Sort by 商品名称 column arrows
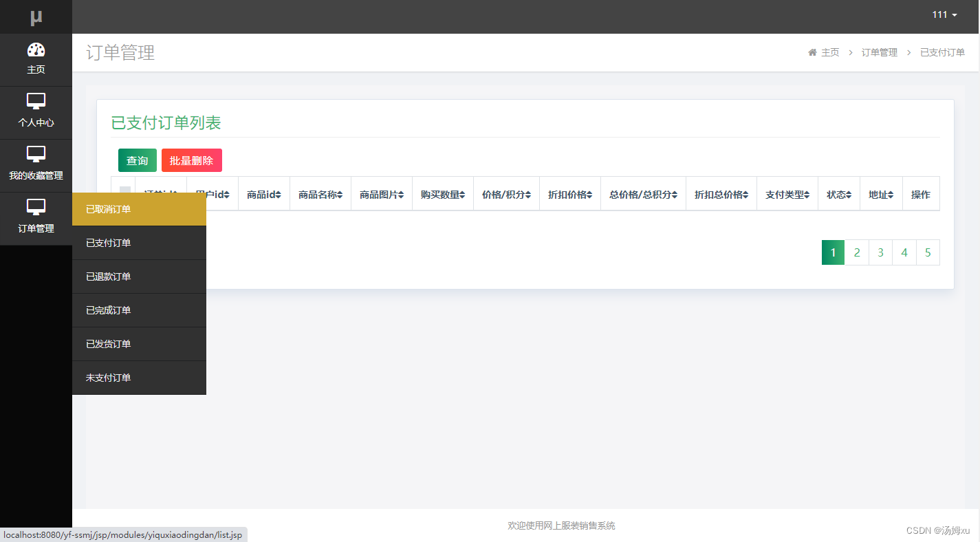The height and width of the screenshot is (542, 980). (340, 195)
